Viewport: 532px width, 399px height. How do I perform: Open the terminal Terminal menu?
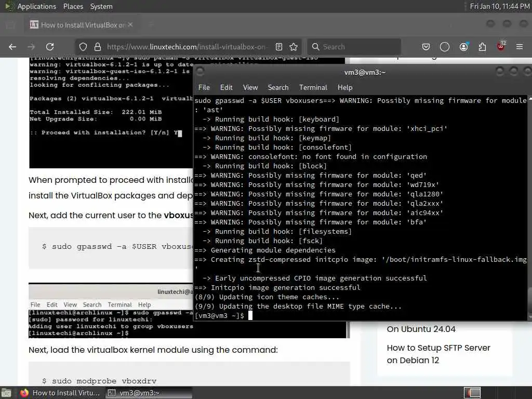coord(313,87)
